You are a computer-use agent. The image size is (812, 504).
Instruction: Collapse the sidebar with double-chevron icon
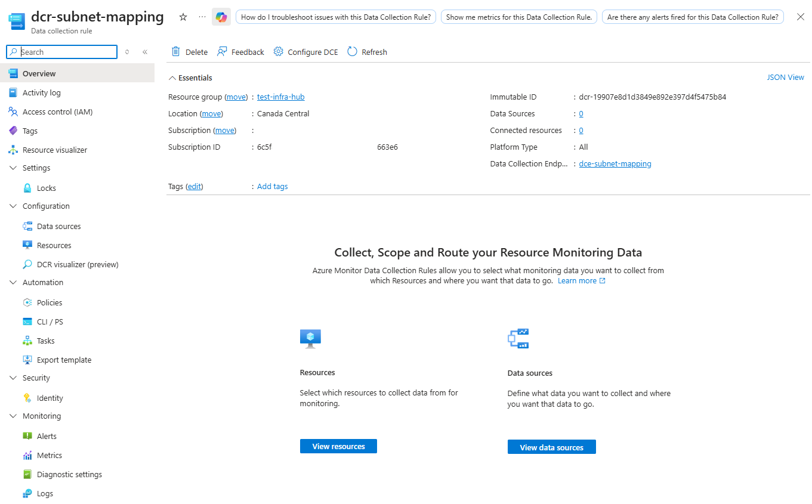145,52
